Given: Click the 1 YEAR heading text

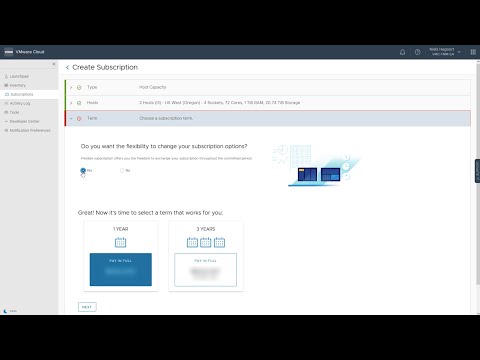Looking at the screenshot, I should (x=120, y=229).
